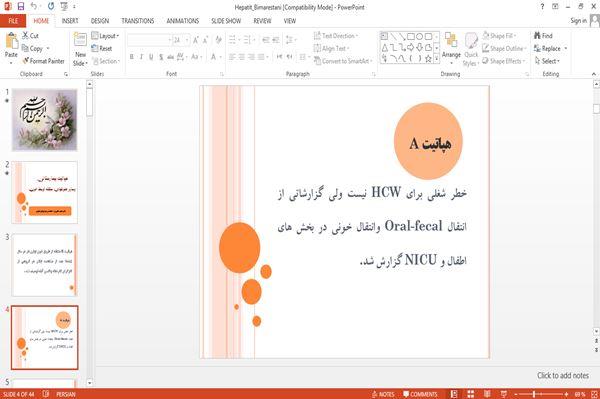This screenshot has height=399, width=600.
Task: Click the PERSIAN language indicator
Action: 66,394
